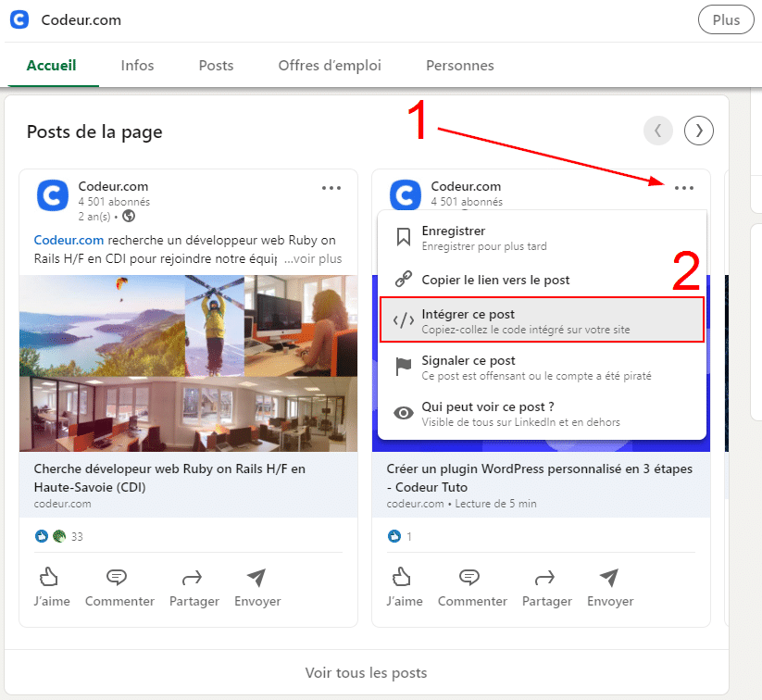Open three-dot menu on the second post
The width and height of the screenshot is (762, 700).
[x=683, y=188]
